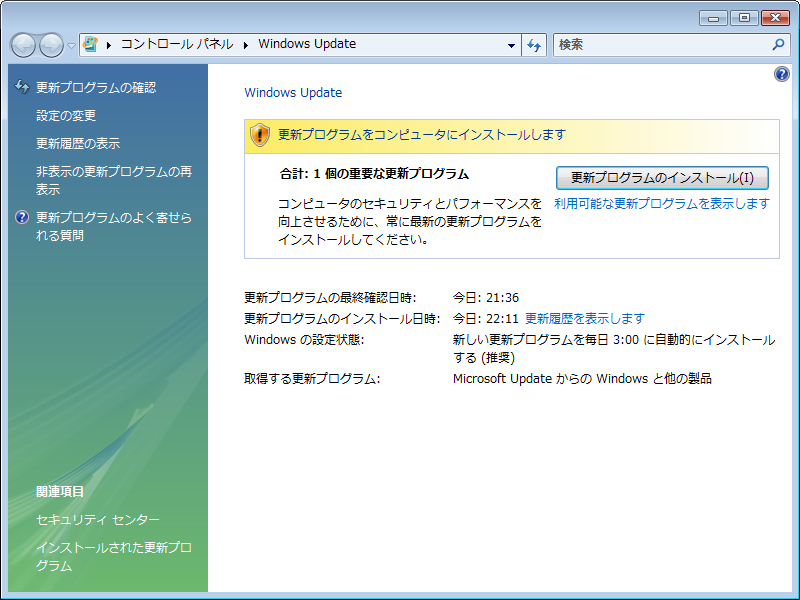Close the Windows Update window
The height and width of the screenshot is (600, 800).
(775, 18)
